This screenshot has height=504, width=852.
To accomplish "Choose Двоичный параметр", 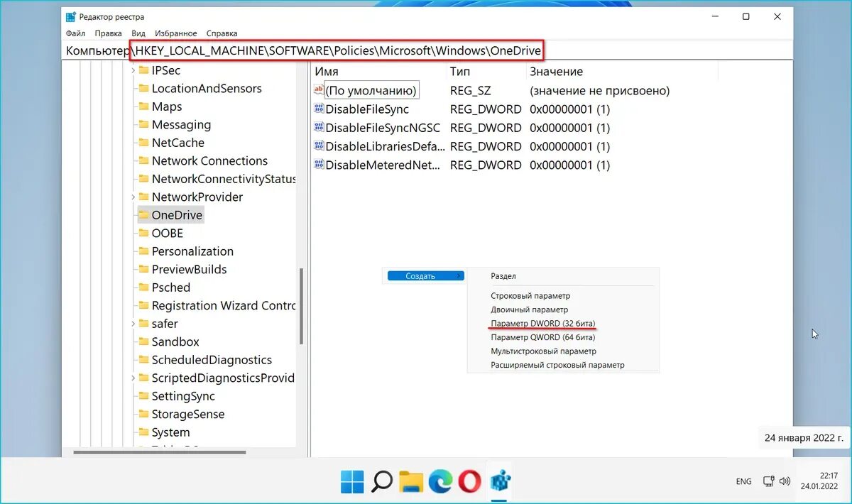I will 530,309.
